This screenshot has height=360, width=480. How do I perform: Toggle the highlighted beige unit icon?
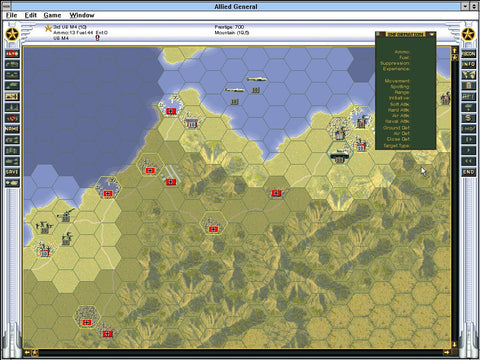pyautogui.click(x=12, y=97)
